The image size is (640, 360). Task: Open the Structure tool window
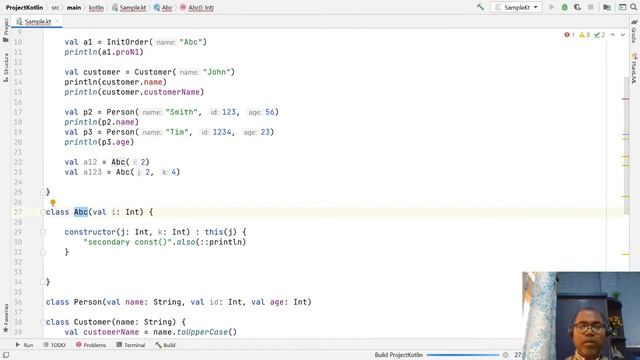[x=6, y=67]
